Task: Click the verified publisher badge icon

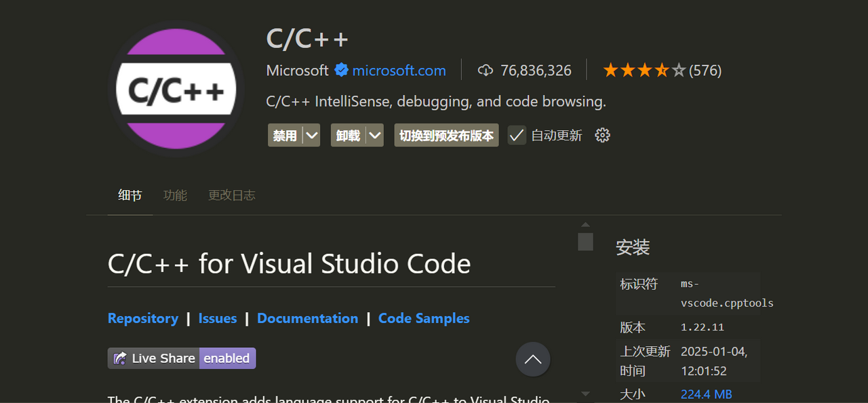Action: (x=341, y=71)
